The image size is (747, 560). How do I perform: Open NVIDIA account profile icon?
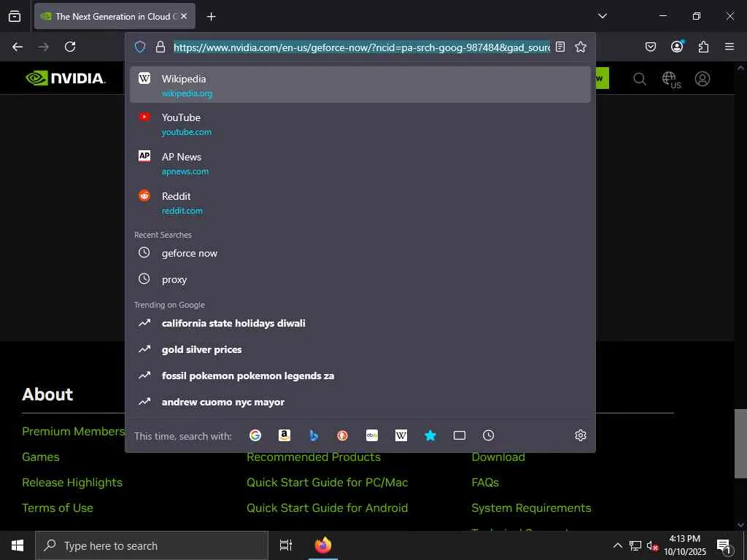click(x=703, y=79)
